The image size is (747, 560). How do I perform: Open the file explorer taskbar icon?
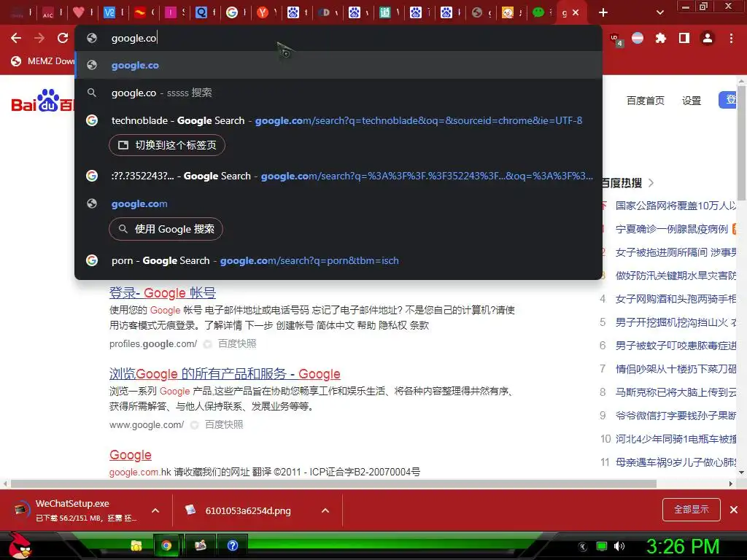click(136, 545)
